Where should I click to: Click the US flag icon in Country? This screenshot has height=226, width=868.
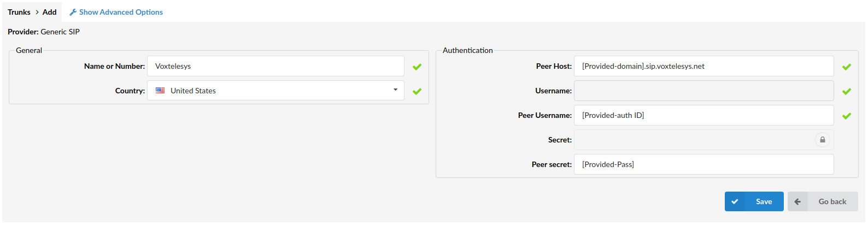pos(160,91)
